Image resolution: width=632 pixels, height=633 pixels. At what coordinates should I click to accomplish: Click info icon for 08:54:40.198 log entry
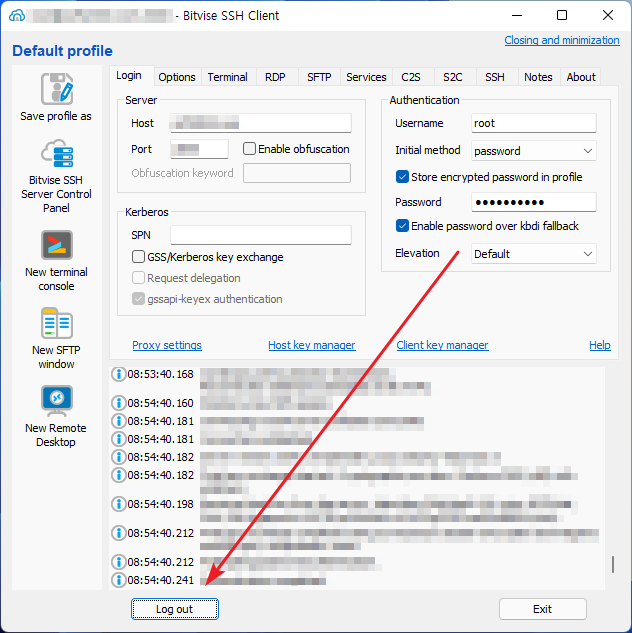click(119, 504)
